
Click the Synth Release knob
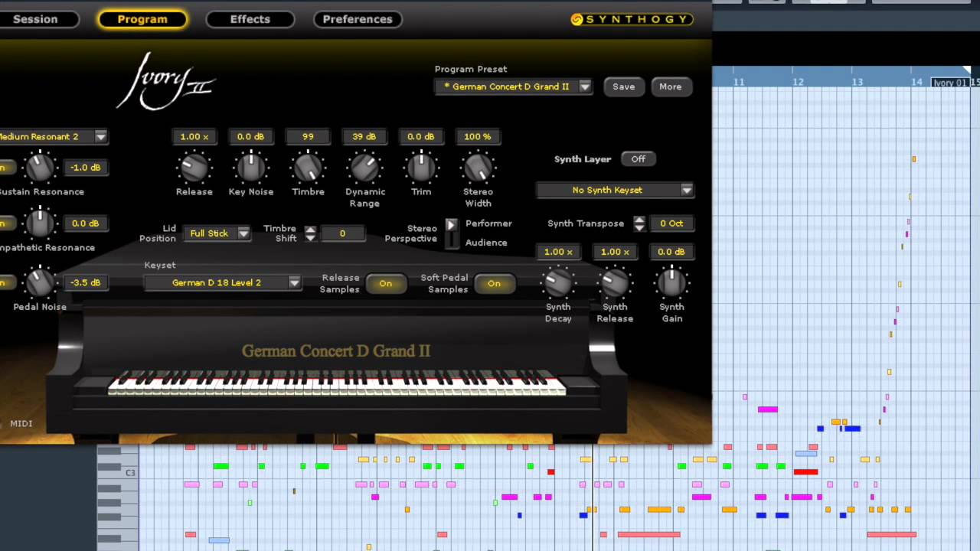(x=615, y=282)
